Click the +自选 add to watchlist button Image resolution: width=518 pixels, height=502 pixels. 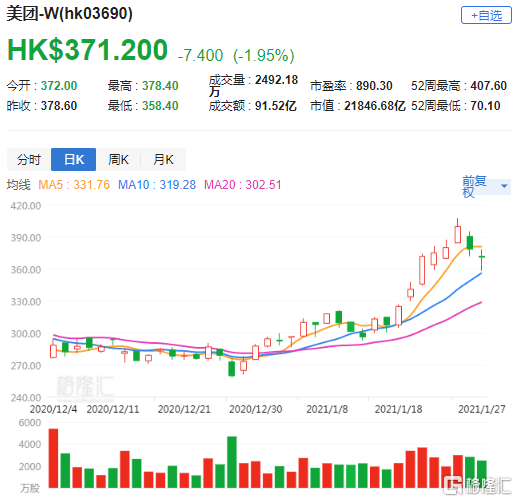tap(486, 15)
